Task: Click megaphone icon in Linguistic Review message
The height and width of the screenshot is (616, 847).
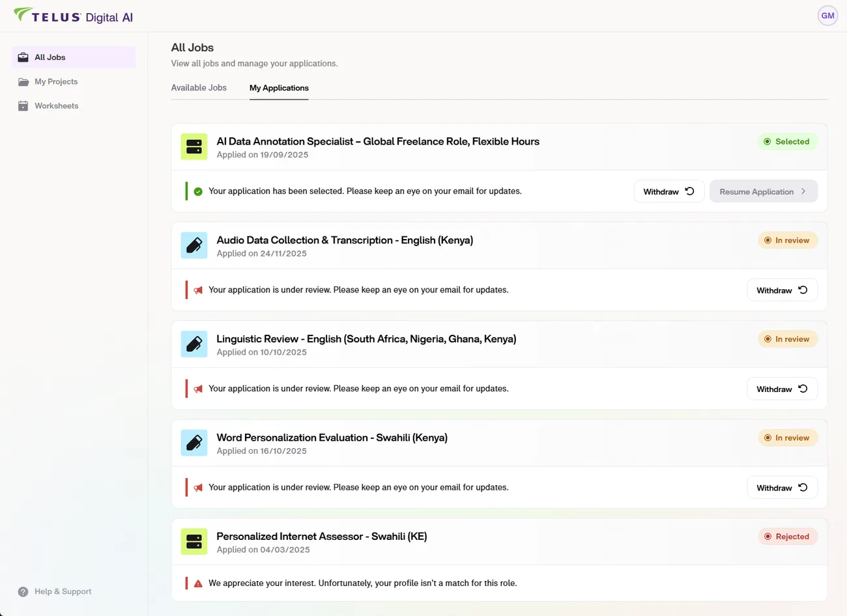Action: (198, 389)
